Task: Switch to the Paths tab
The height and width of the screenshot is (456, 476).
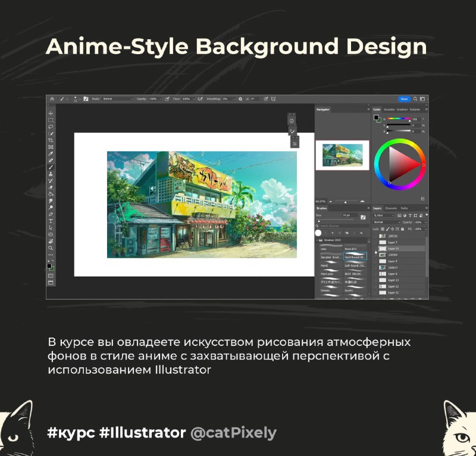Action: pos(405,208)
